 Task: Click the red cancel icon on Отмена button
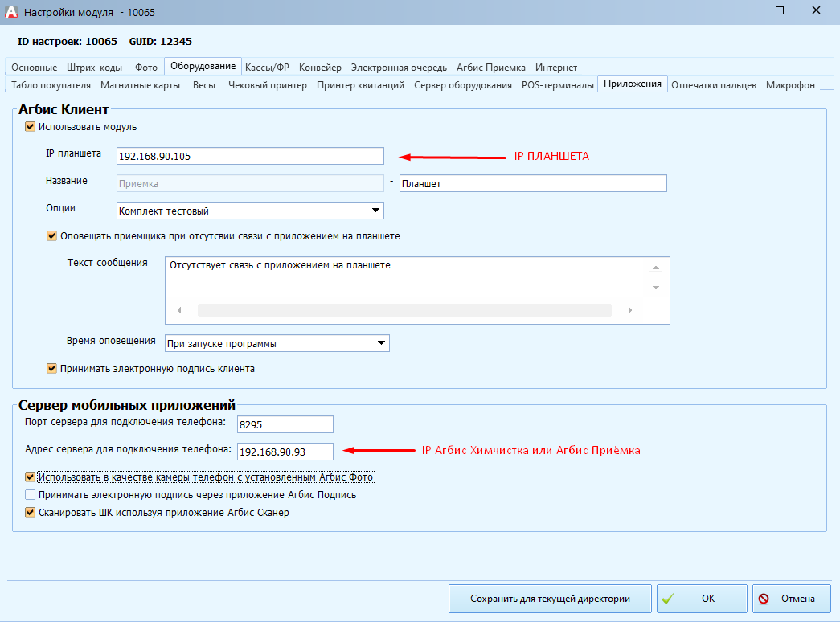pyautogui.click(x=764, y=599)
